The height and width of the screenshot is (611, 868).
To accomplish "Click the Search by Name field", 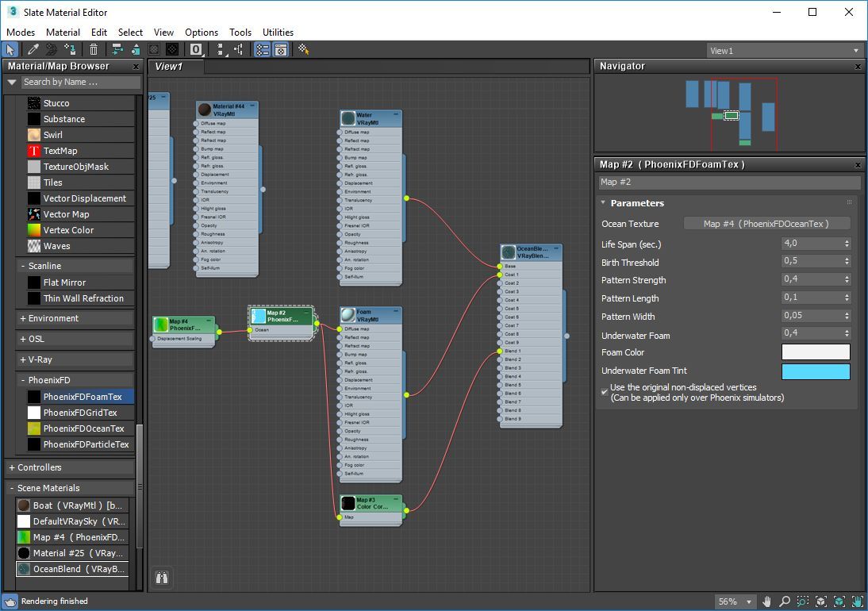I will [x=81, y=82].
